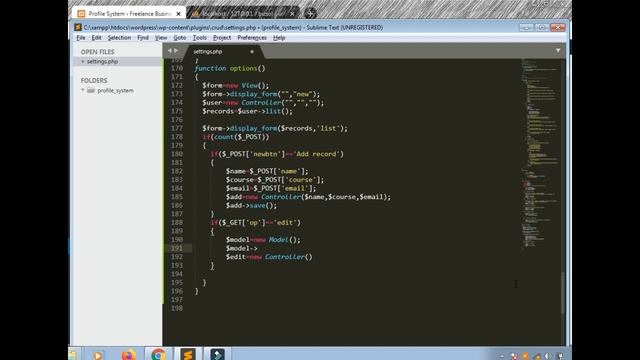Click the if(count($_POST)) line
Viewport: 640px width, 360px height.
tap(236, 137)
